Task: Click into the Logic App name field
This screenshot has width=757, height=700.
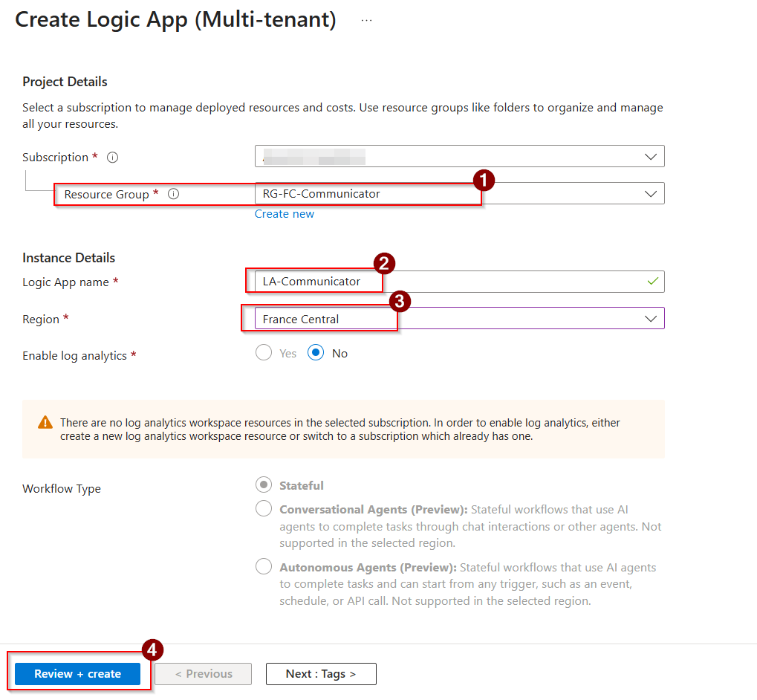Action: point(446,282)
